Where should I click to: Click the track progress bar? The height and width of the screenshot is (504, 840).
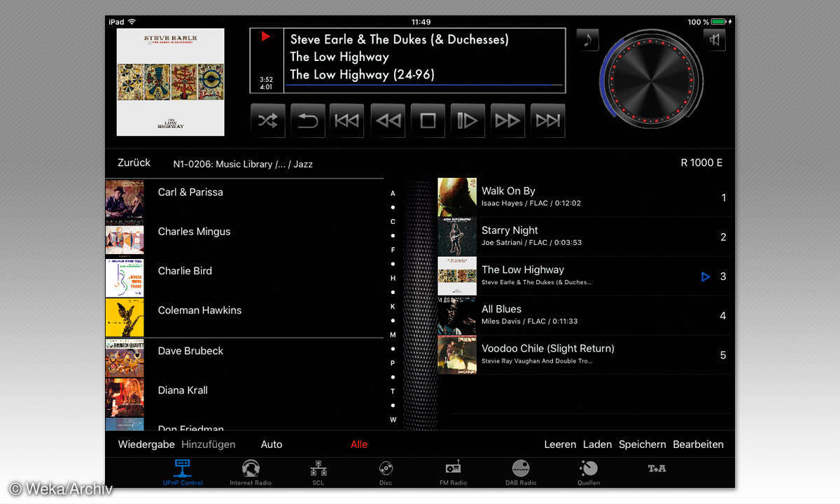(424, 85)
